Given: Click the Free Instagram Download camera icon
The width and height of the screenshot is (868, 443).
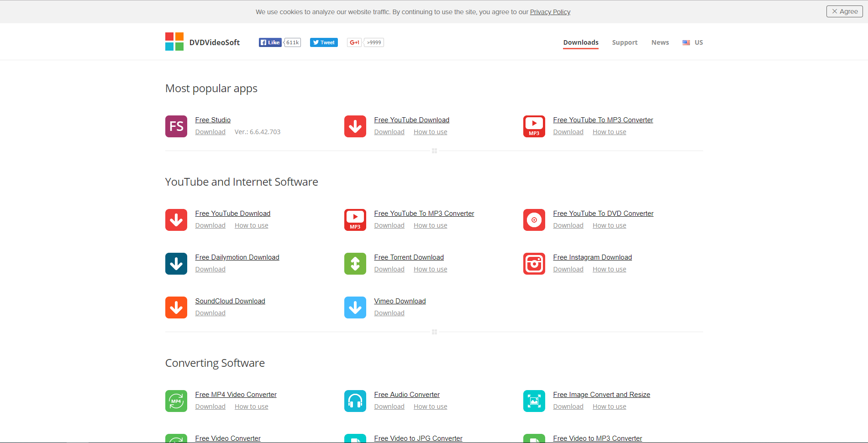Looking at the screenshot, I should [x=534, y=264].
